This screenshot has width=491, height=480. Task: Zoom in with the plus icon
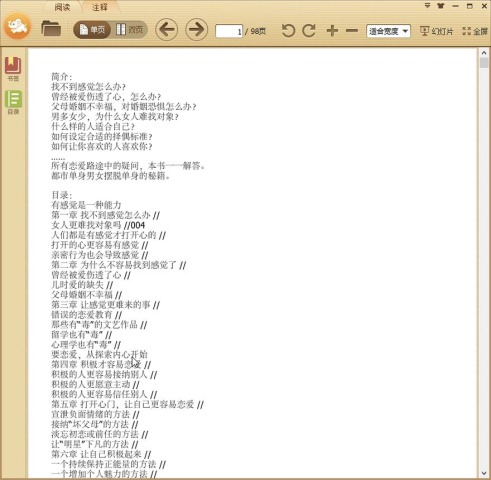(x=332, y=31)
